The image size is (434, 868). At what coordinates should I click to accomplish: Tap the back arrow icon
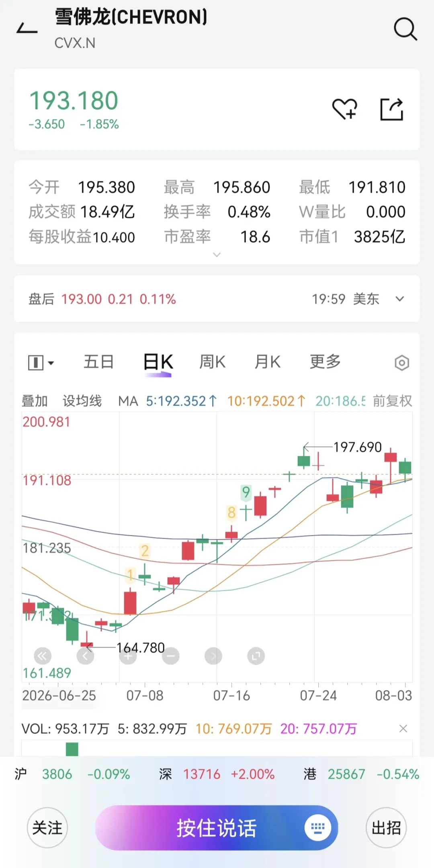click(x=27, y=29)
